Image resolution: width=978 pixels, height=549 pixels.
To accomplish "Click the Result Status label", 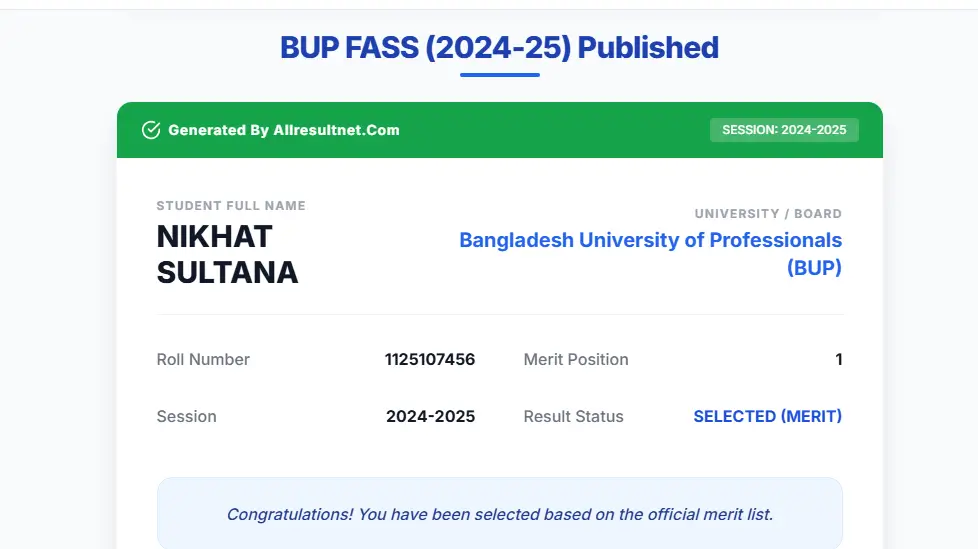I will tap(573, 417).
